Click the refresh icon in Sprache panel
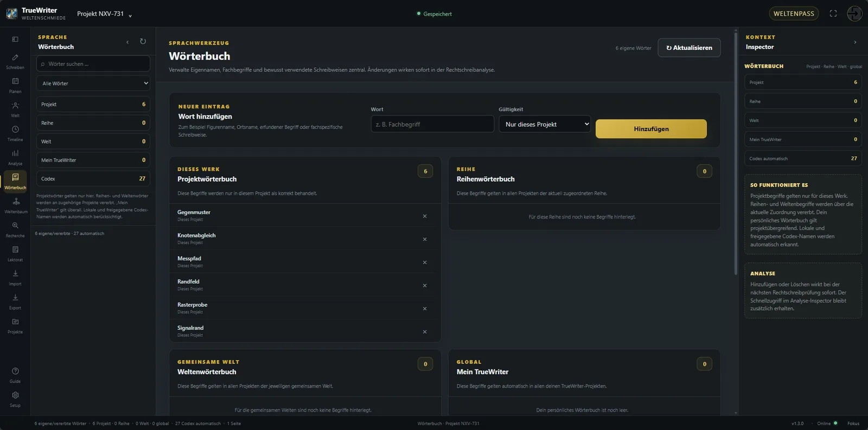 coord(143,42)
